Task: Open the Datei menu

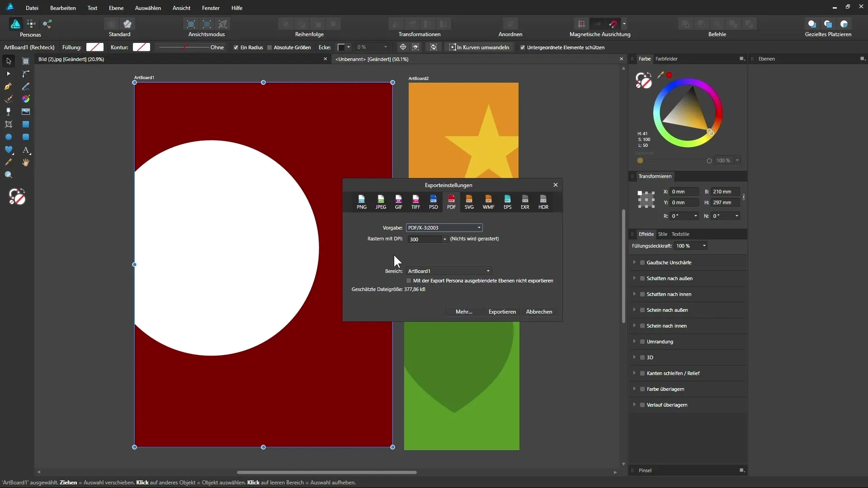Action: [x=32, y=8]
